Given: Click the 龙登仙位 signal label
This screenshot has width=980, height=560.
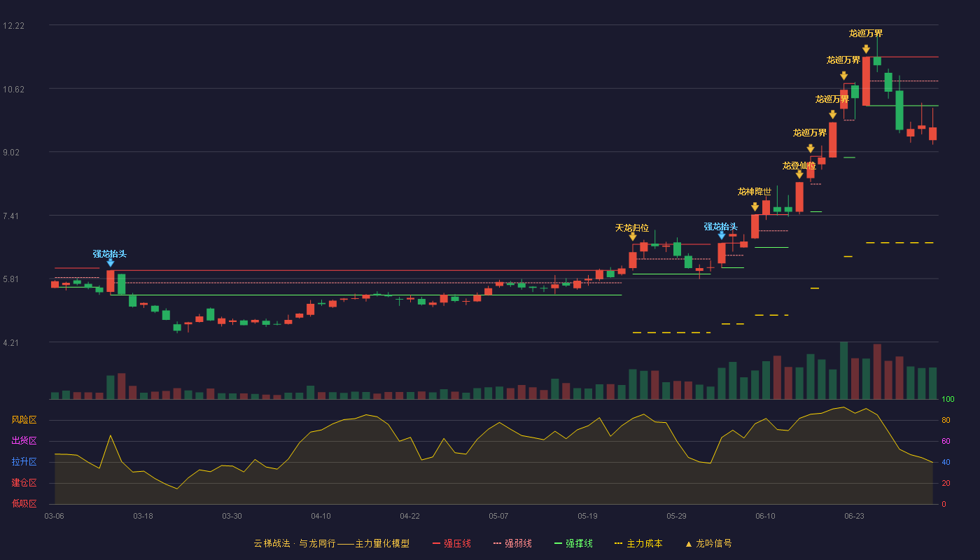Looking at the screenshot, I should tap(799, 165).
